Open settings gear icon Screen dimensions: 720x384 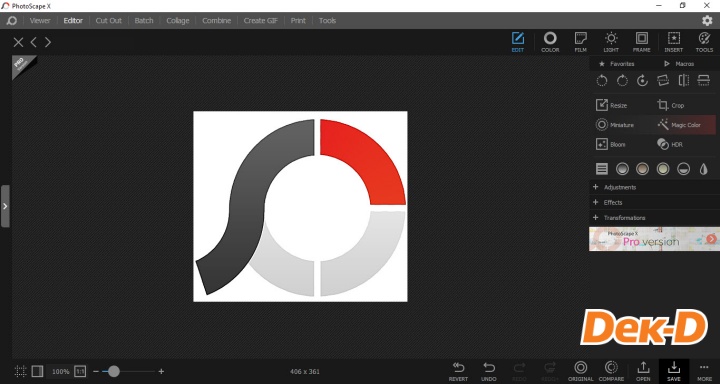coord(707,21)
